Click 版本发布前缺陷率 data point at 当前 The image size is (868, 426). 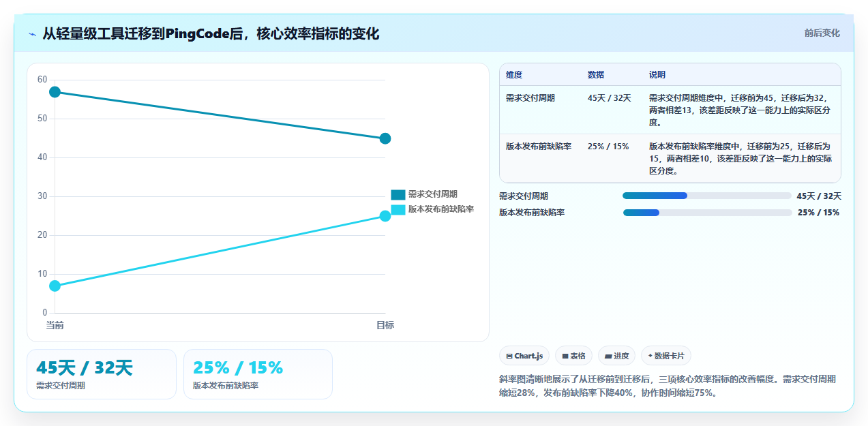(x=55, y=286)
